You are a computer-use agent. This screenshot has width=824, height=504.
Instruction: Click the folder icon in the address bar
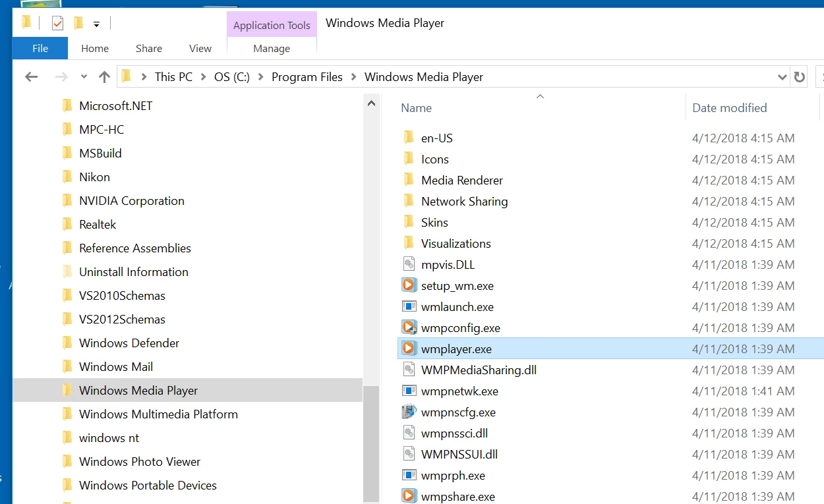127,76
